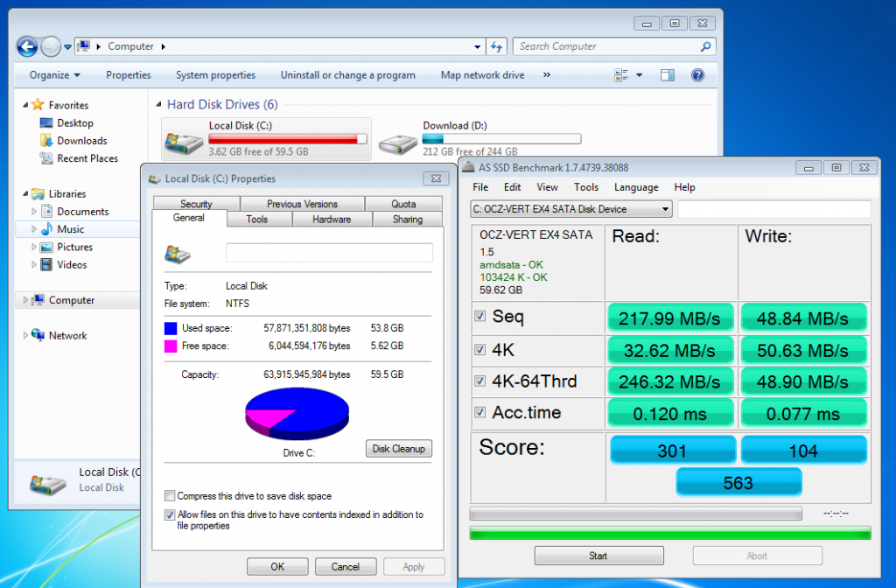The width and height of the screenshot is (896, 588).
Task: Click the refresh icon beside address bar
Action: click(x=496, y=46)
